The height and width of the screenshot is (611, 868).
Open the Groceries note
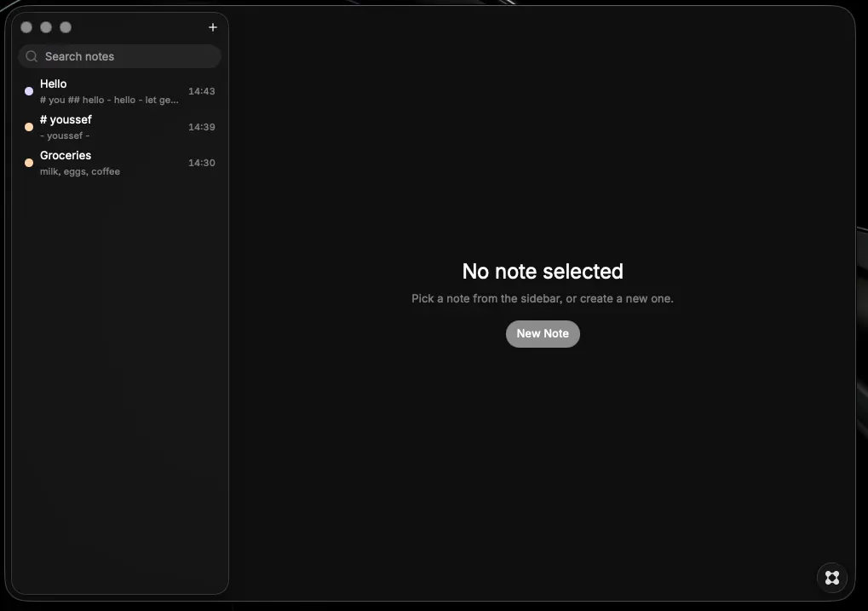click(120, 163)
